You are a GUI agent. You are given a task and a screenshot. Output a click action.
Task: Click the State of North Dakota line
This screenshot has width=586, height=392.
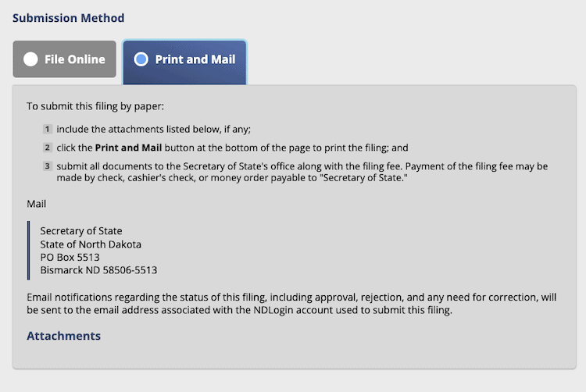(91, 244)
